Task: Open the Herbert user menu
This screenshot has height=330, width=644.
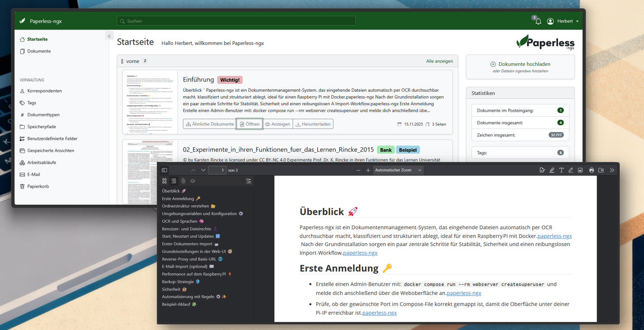Action: [563, 21]
